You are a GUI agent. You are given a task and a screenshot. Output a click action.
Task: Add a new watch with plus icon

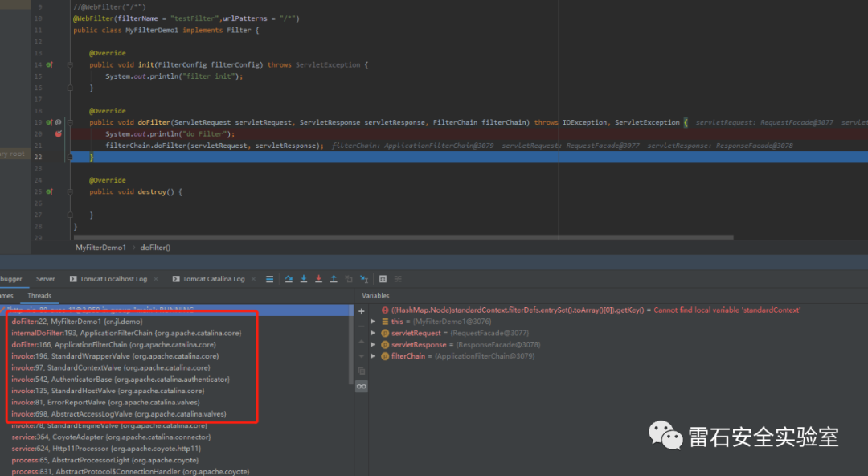point(362,311)
